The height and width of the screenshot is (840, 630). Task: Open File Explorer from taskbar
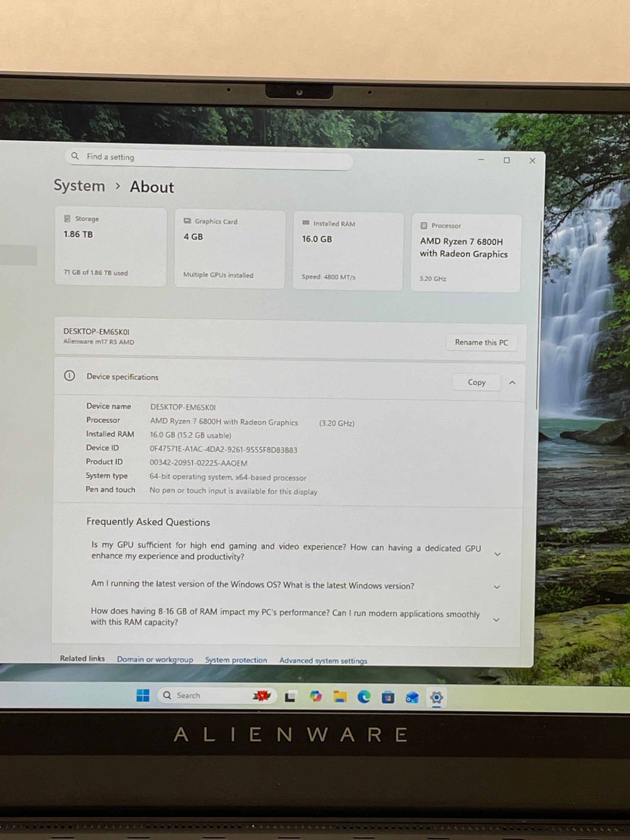click(340, 697)
